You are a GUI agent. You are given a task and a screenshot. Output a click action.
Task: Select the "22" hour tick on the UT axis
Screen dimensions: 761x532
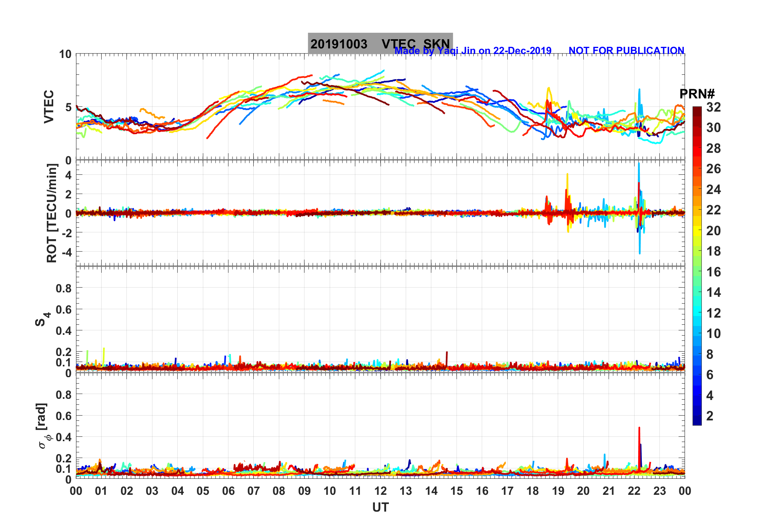pyautogui.click(x=634, y=491)
